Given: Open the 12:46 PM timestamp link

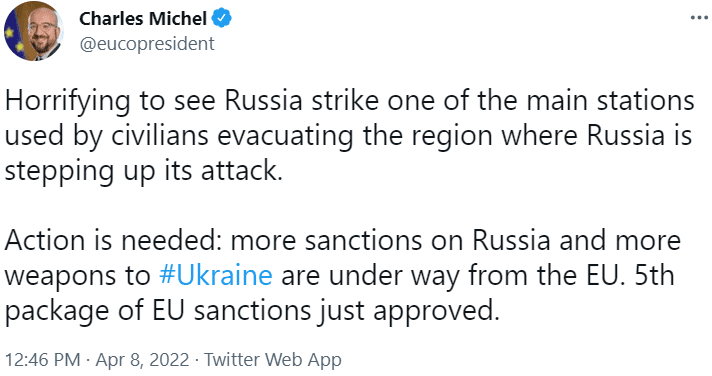Looking at the screenshot, I should 43,360.
